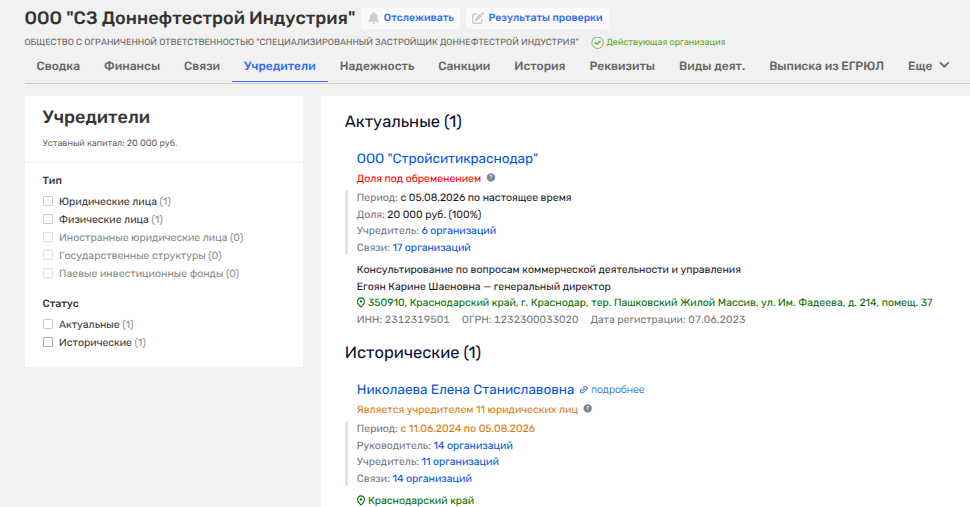This screenshot has width=970, height=507.
Task: Check the Физические лица filter
Action: [48, 219]
